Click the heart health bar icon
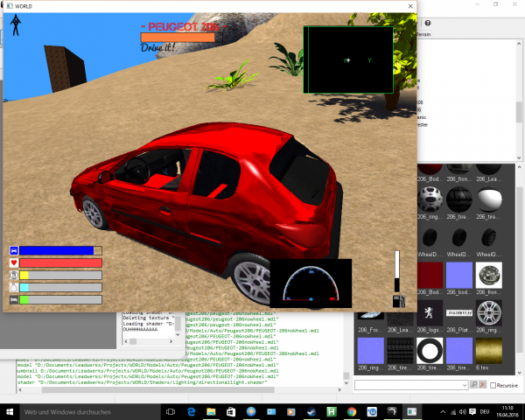 coord(14,262)
